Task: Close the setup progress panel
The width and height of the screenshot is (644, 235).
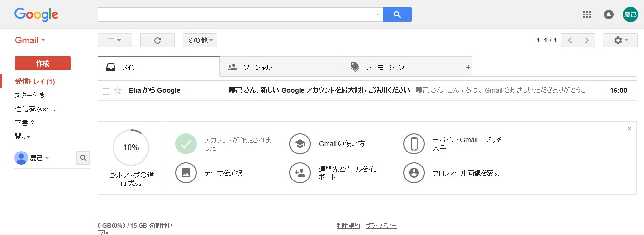Action: coord(629,129)
